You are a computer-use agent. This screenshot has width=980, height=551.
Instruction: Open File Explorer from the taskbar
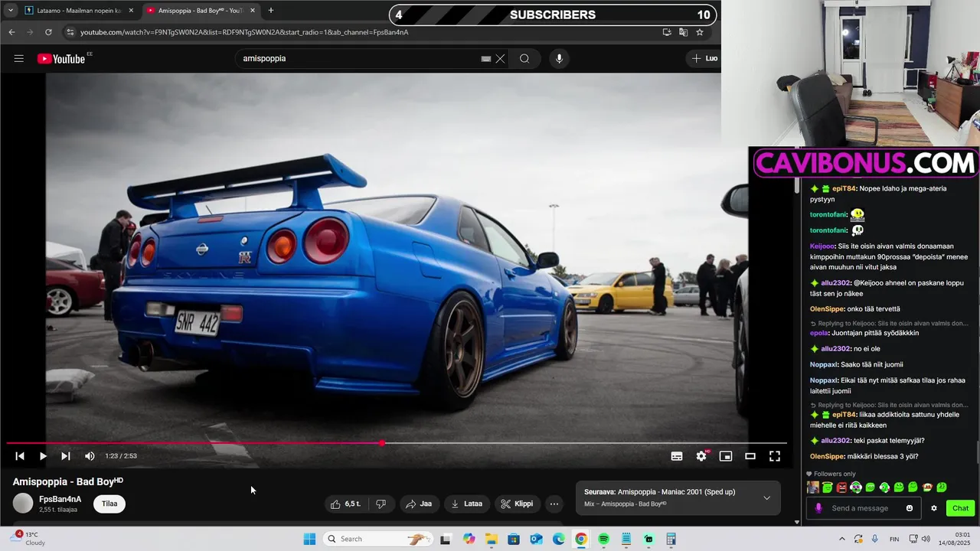click(491, 539)
